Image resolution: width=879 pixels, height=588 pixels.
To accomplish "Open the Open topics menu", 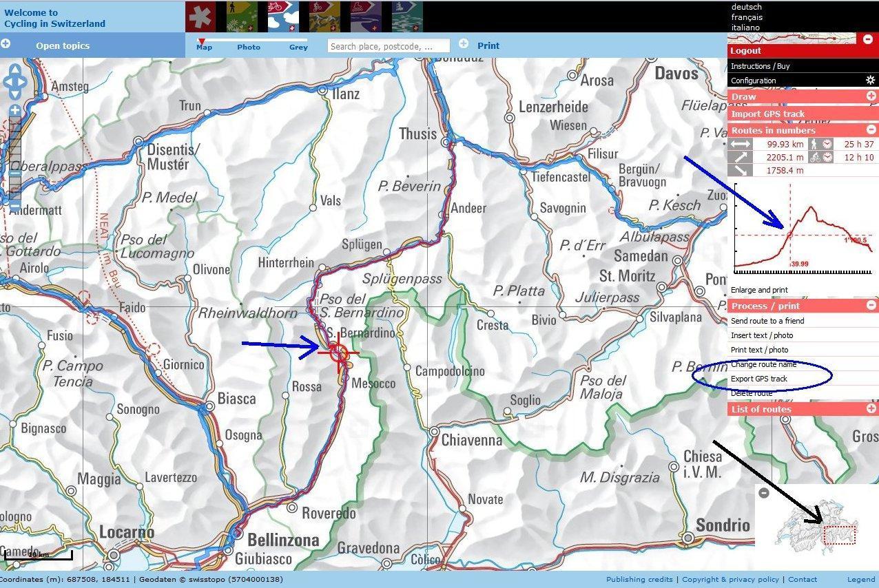I will click(63, 46).
